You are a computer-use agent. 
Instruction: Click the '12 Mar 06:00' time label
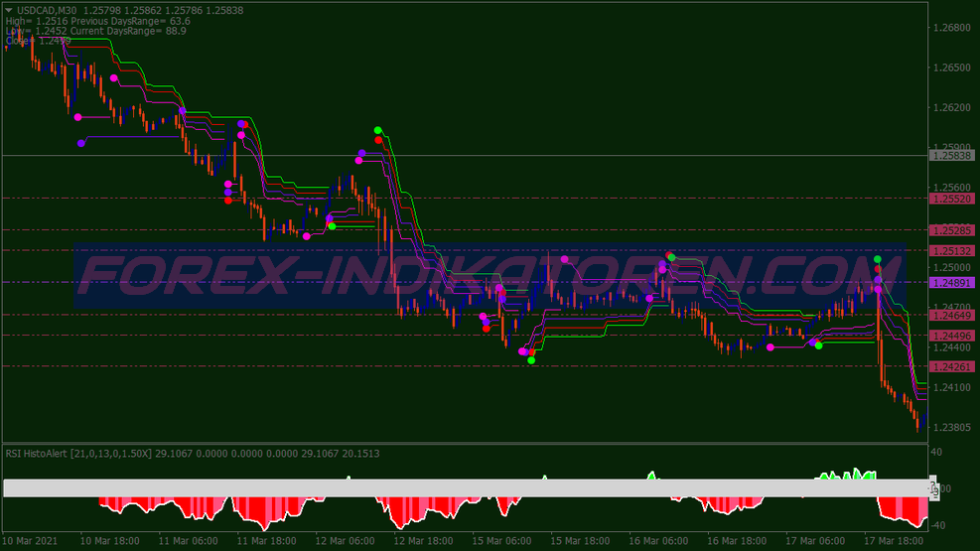345,541
